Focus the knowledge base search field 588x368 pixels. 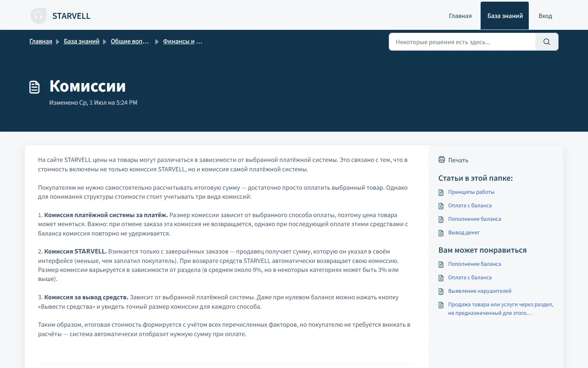(462, 42)
